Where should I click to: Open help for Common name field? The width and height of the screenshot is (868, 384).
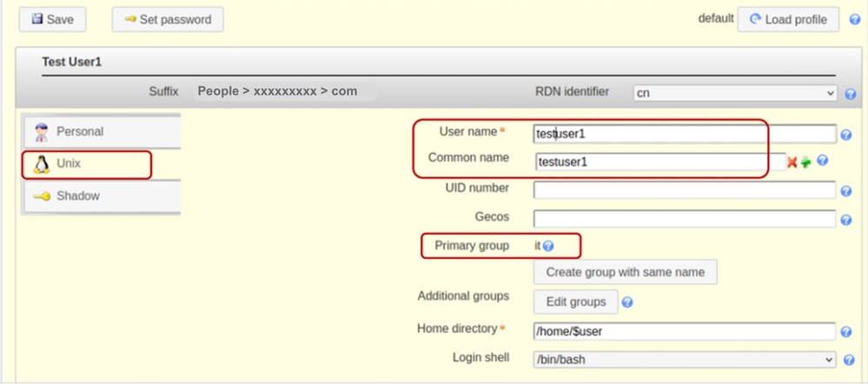(x=823, y=161)
